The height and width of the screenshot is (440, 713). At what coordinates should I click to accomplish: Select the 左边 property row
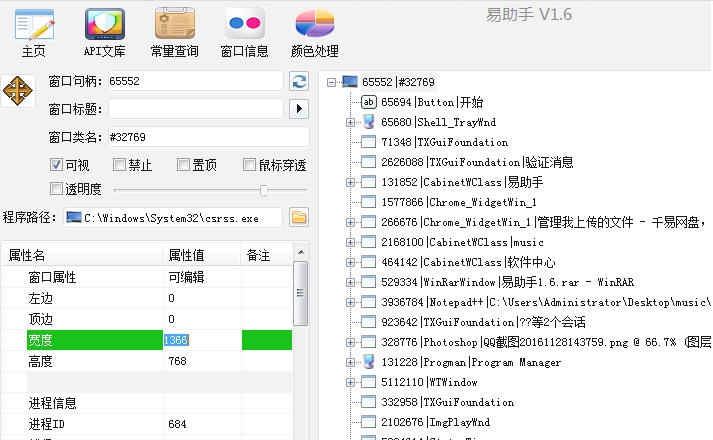[147, 298]
